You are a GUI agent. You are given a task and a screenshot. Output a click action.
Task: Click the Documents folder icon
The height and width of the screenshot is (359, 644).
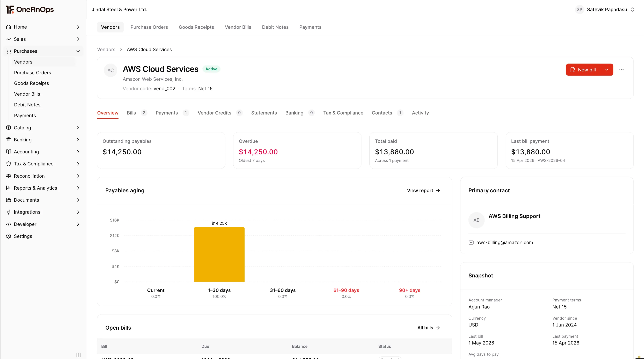8,200
